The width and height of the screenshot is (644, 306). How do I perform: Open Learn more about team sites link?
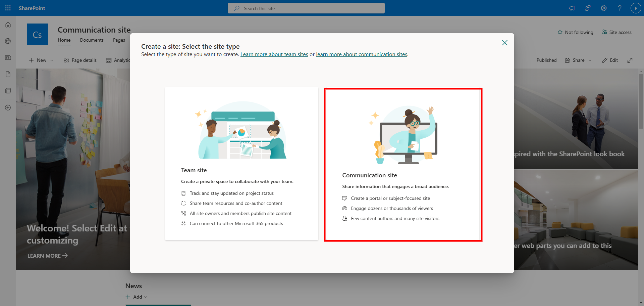click(x=274, y=54)
